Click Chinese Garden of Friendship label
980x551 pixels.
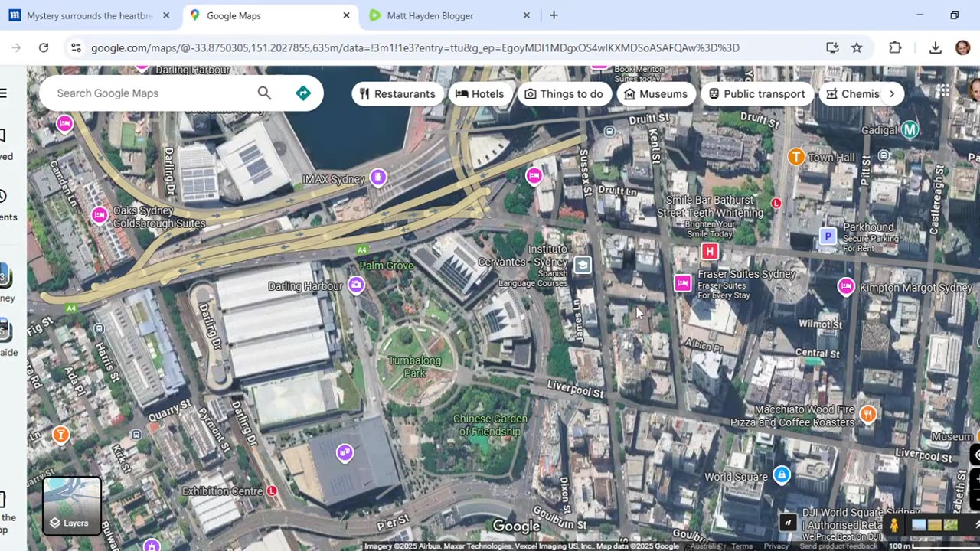[490, 425]
